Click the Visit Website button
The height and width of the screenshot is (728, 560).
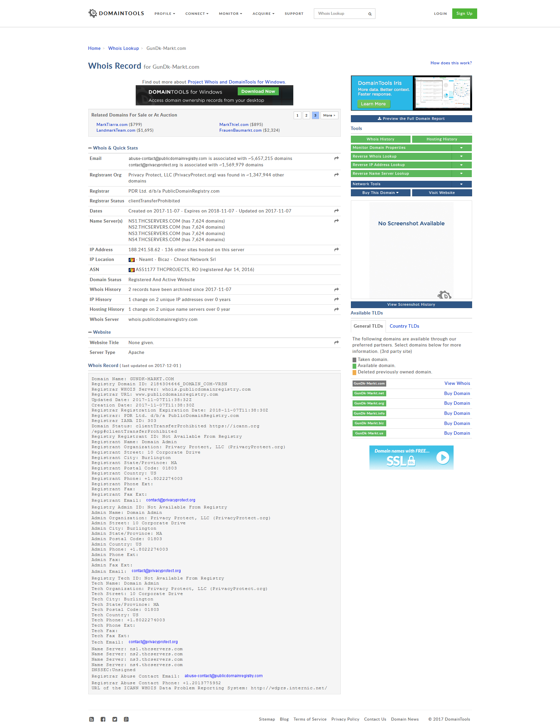click(442, 193)
